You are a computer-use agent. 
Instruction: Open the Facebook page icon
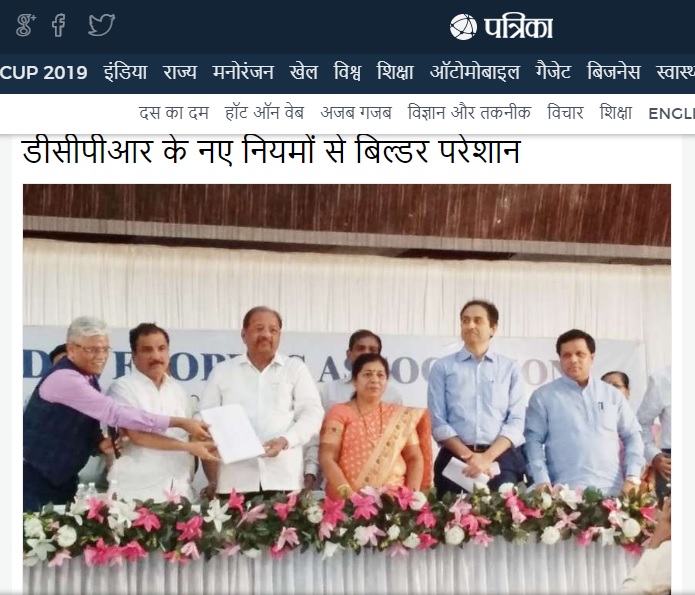pyautogui.click(x=59, y=25)
